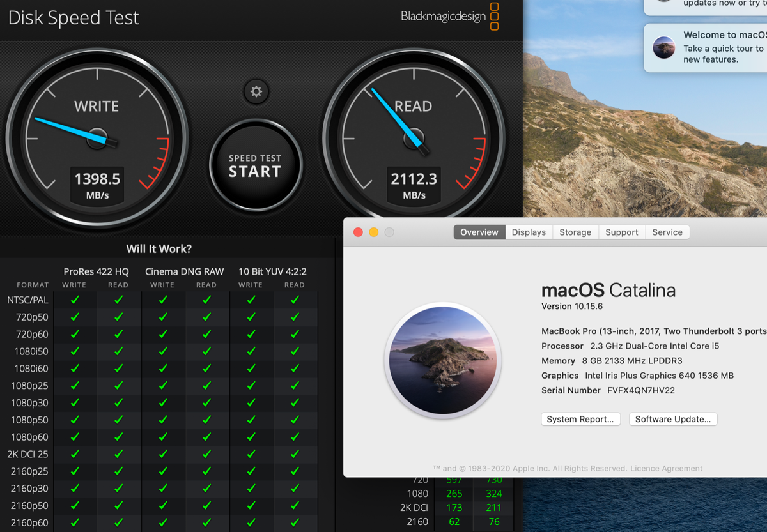This screenshot has height=532, width=767.
Task: Open the Service tab
Action: pos(667,232)
